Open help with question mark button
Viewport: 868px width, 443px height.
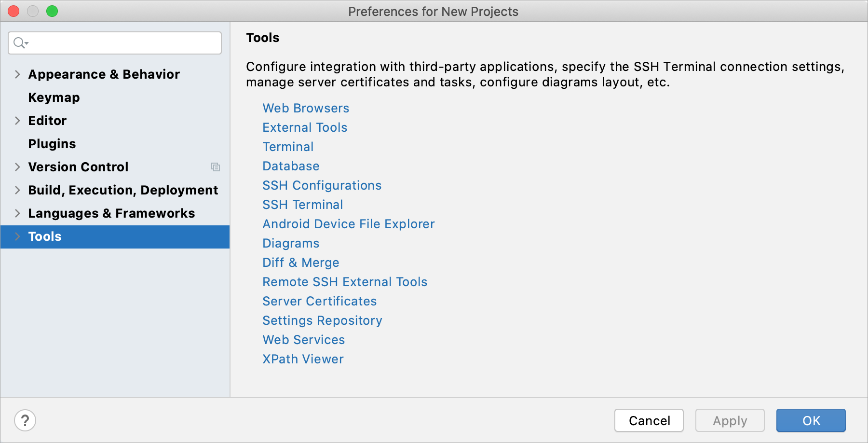(x=25, y=420)
